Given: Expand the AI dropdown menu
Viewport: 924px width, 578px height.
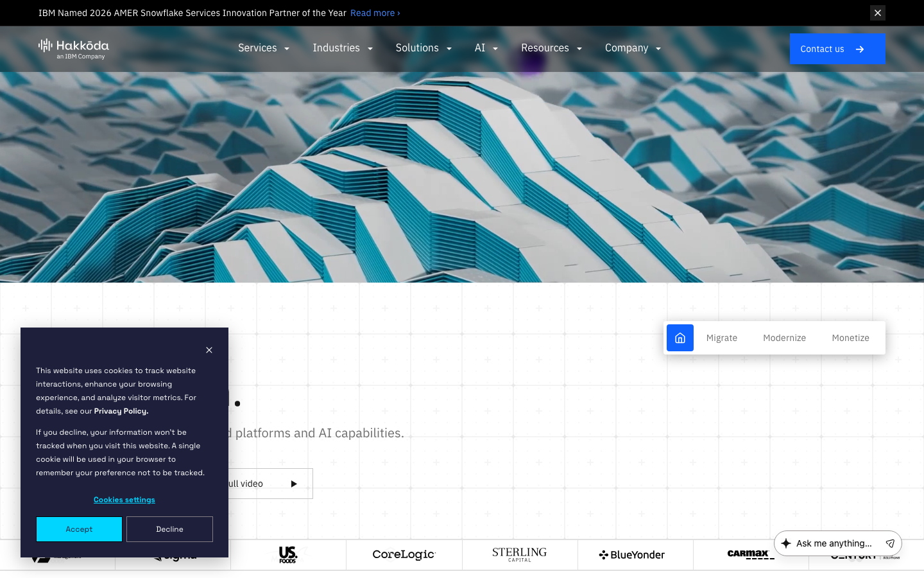Looking at the screenshot, I should click(x=486, y=48).
